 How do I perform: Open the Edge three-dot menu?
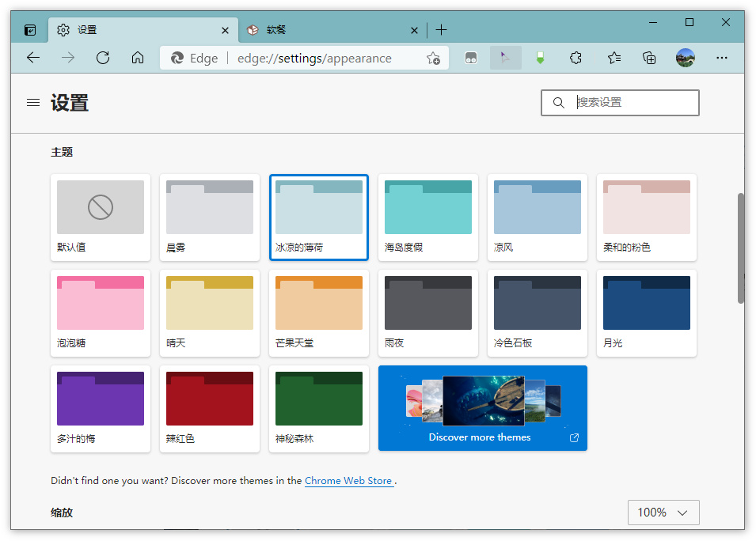click(721, 58)
